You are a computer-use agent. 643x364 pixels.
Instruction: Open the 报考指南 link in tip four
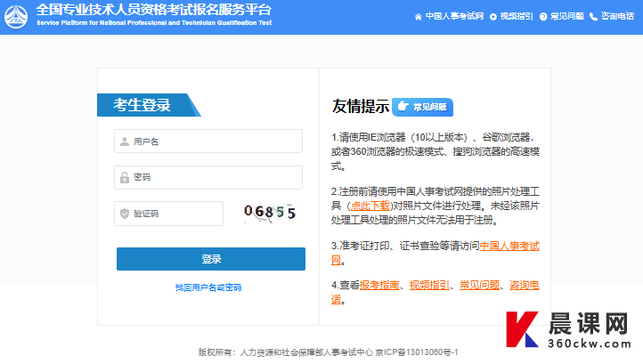point(381,285)
